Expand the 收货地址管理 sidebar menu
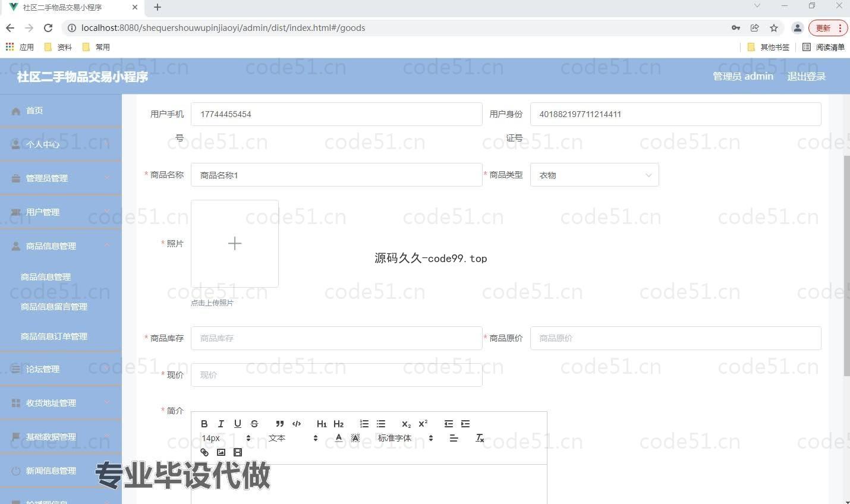The width and height of the screenshot is (850, 504). [x=61, y=403]
